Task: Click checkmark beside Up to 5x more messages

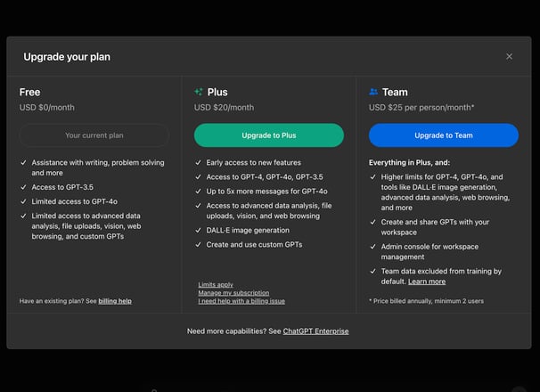Action: [x=198, y=192]
